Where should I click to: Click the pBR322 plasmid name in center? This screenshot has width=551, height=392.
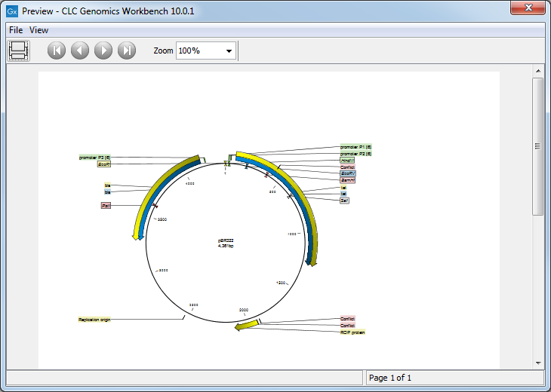pos(226,240)
